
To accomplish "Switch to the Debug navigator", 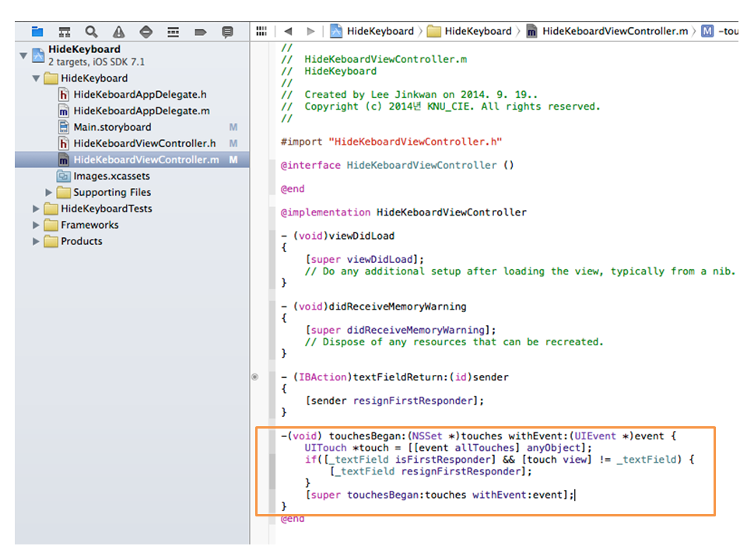I will (x=173, y=32).
